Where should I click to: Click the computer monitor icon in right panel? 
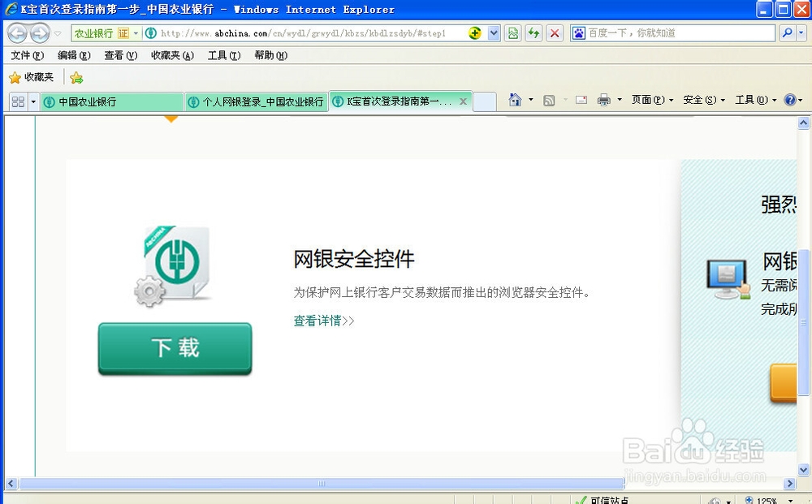click(x=728, y=279)
